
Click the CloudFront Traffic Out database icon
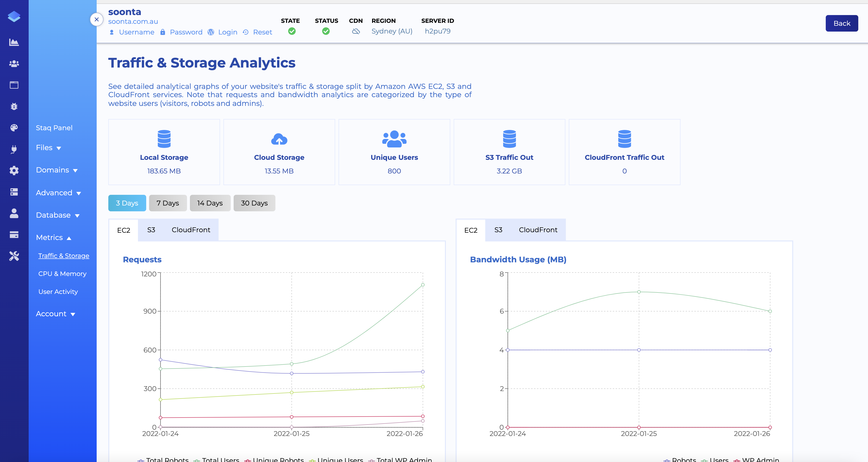coord(624,139)
